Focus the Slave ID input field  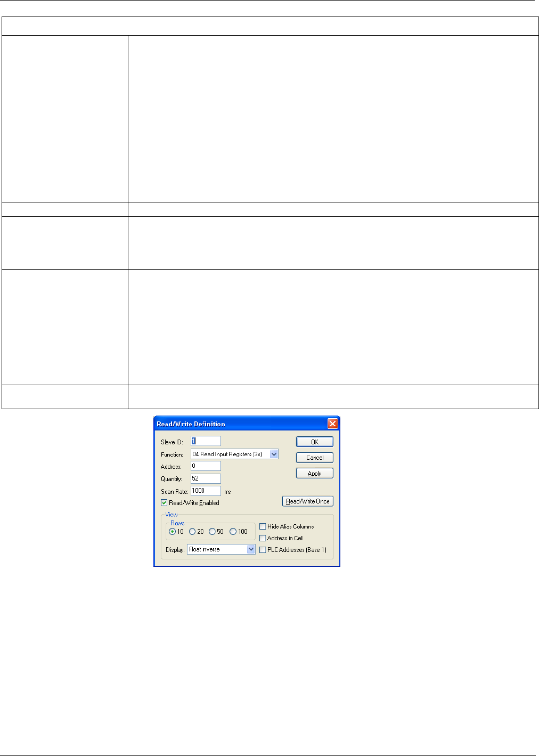[x=206, y=441]
